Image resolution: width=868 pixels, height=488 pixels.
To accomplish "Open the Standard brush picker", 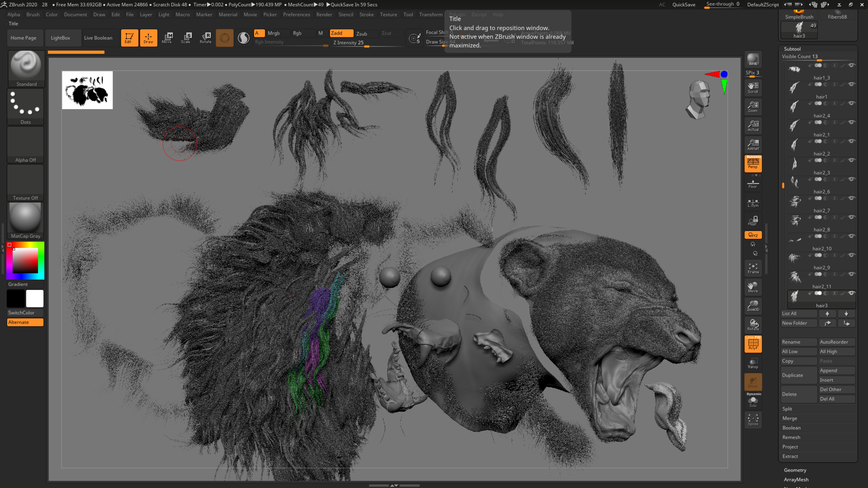I will tap(26, 69).
